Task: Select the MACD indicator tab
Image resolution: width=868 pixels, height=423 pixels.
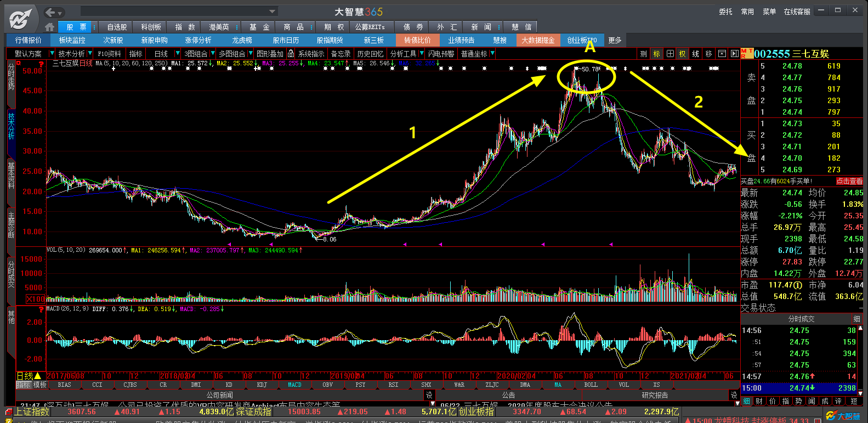Action: [294, 385]
